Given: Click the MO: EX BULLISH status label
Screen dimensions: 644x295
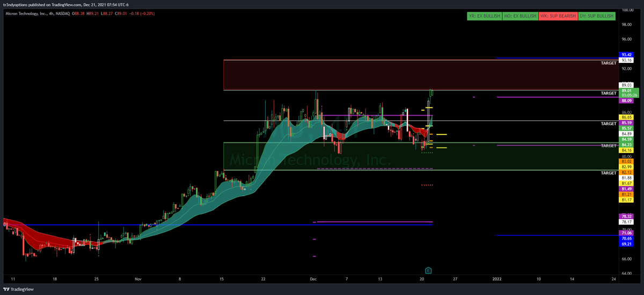Looking at the screenshot, I should (x=519, y=16).
